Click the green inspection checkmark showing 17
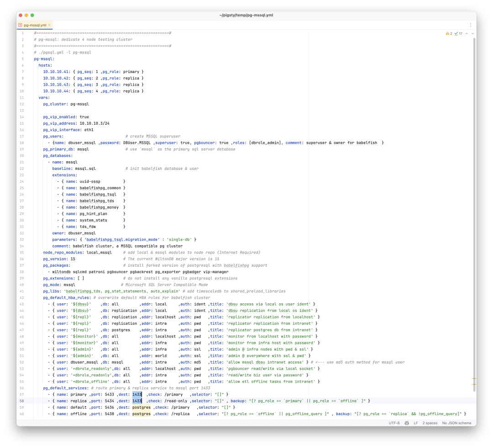 [x=458, y=33]
